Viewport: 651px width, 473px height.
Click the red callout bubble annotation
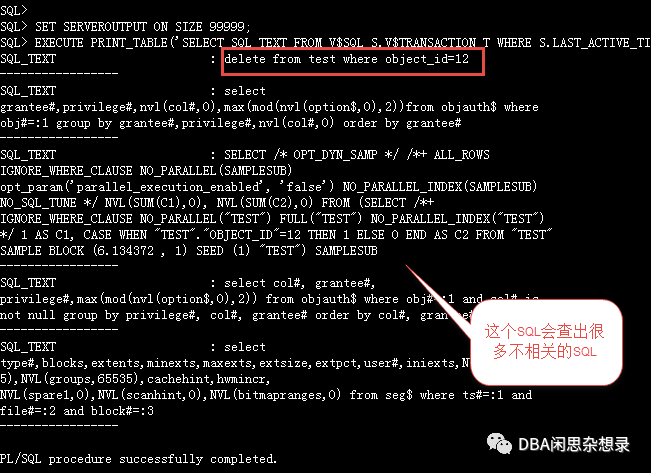546,342
